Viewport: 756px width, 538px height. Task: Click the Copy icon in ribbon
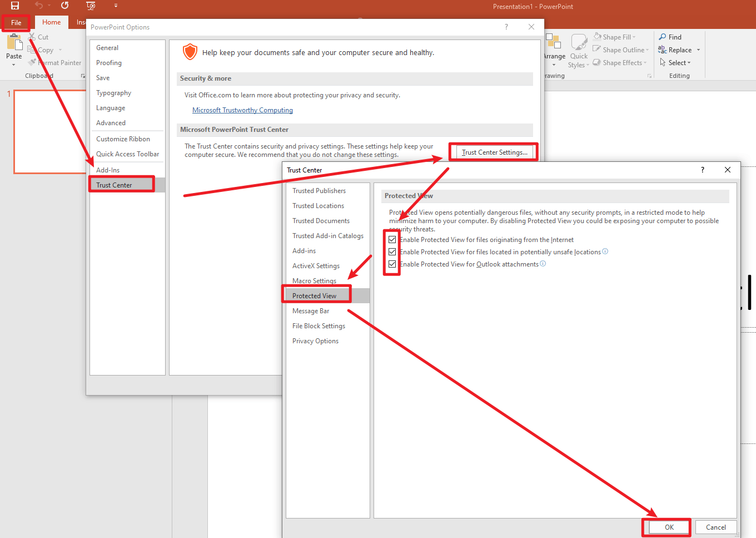click(32, 50)
